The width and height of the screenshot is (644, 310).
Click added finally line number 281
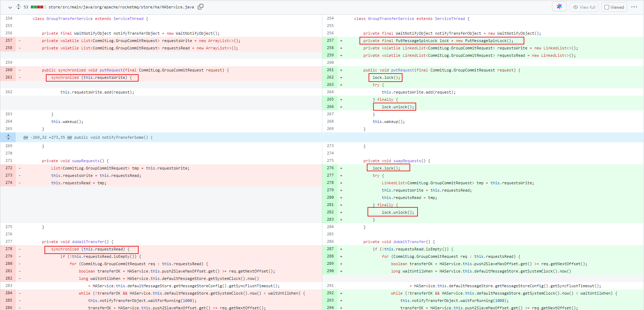(330, 205)
